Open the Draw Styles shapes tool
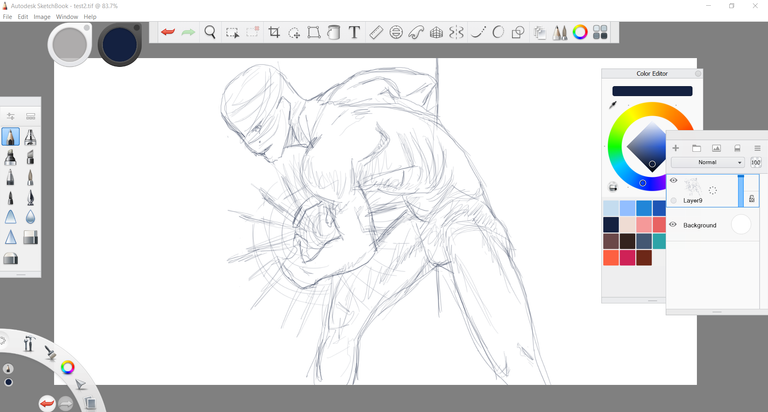Image resolution: width=768 pixels, height=412 pixels. (x=518, y=32)
